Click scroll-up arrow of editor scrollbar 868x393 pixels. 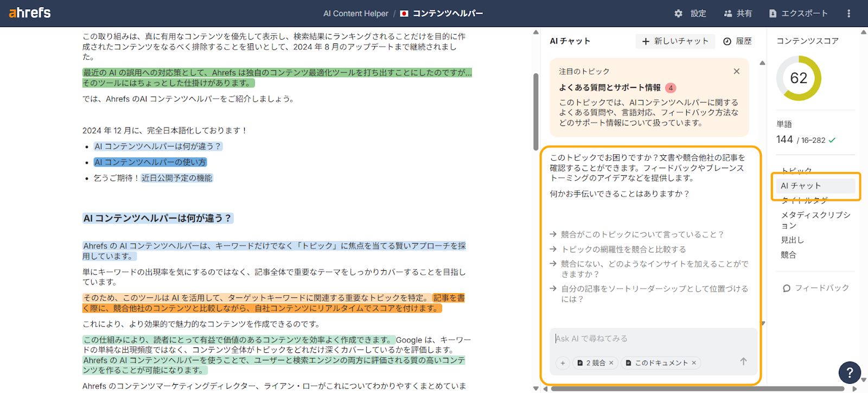pos(536,33)
